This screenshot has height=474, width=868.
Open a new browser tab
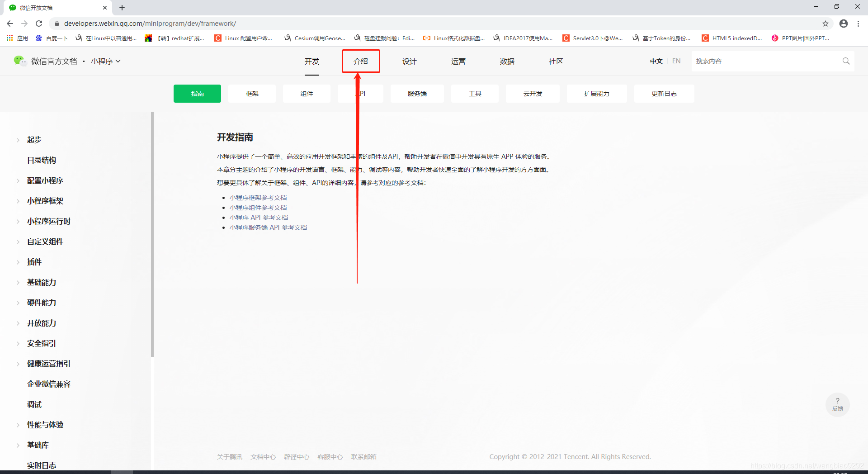coord(122,8)
